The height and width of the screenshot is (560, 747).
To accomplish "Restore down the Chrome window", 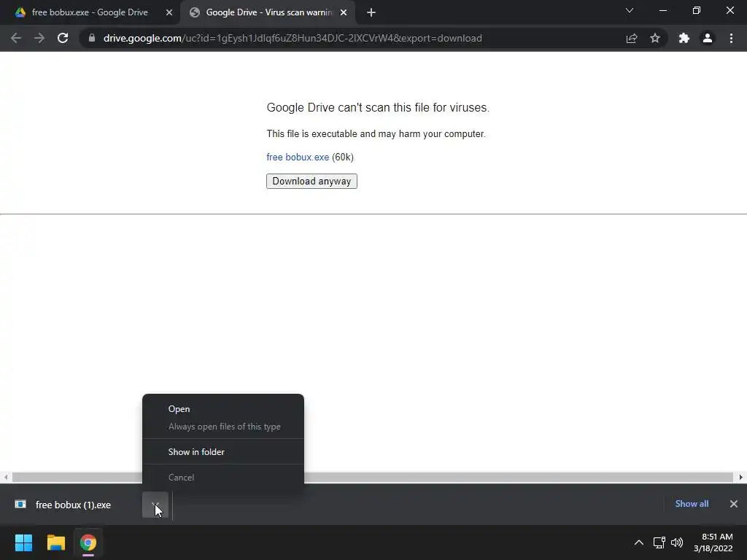I will 697,10.
